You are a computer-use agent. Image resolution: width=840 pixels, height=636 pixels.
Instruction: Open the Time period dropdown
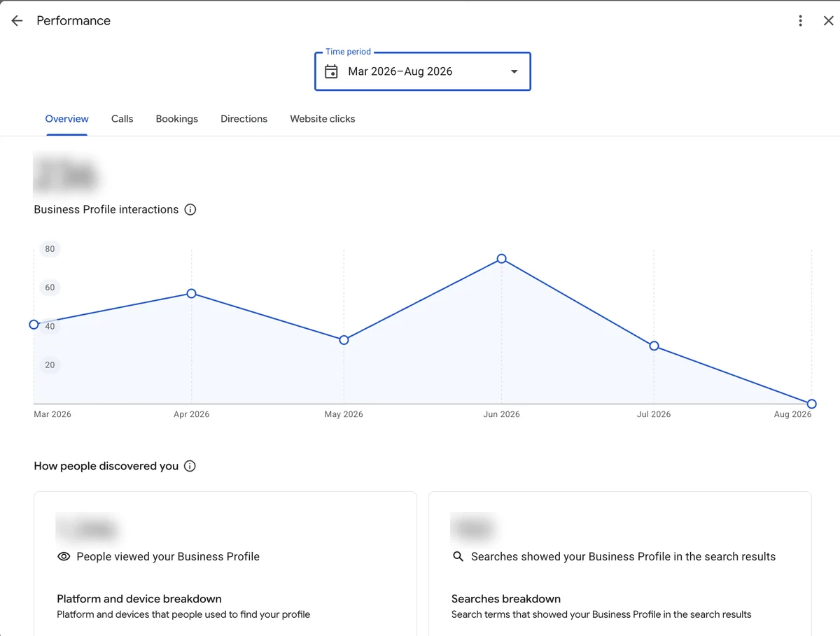(x=423, y=71)
